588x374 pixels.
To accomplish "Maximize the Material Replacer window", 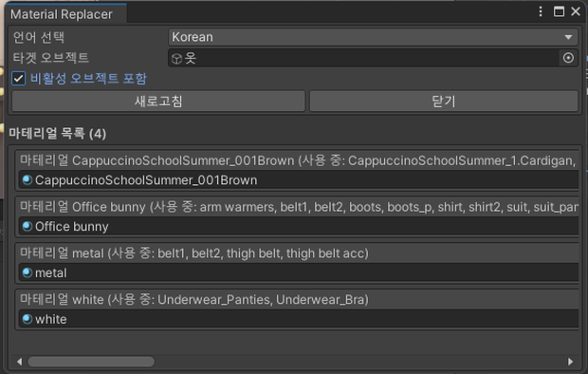I will 559,11.
